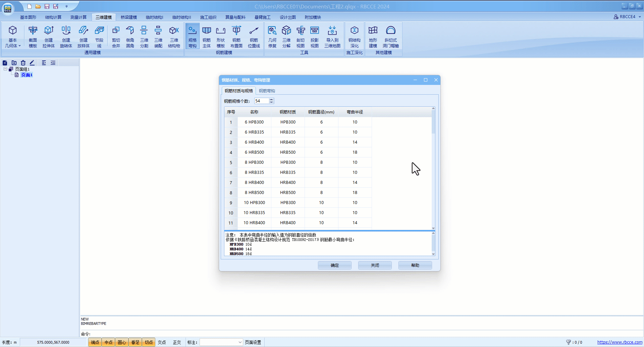
Task: Click the 地形建模 terrain modeling icon
Action: [373, 36]
